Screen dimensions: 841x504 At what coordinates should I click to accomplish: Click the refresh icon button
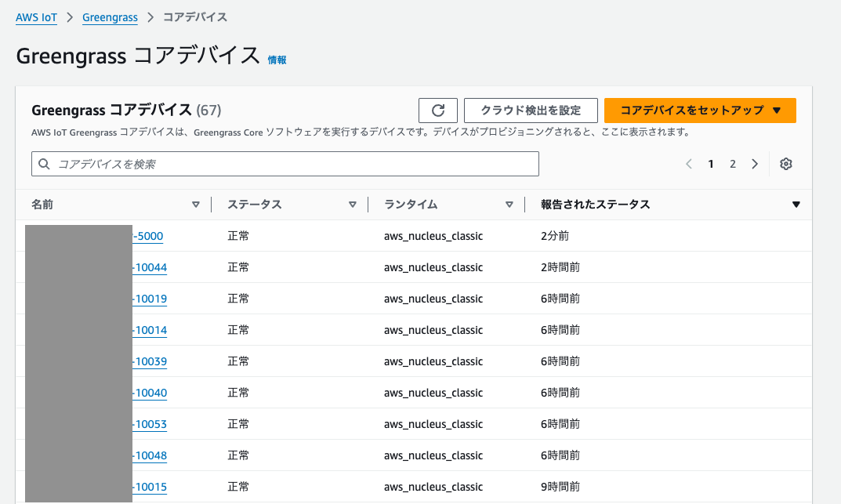click(437, 111)
